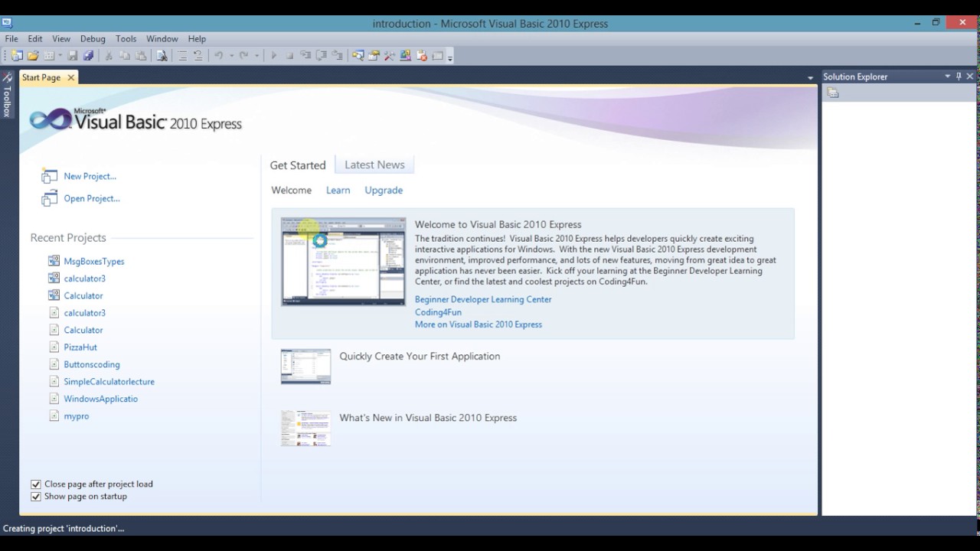Click the Save toolbar icon
Screen dimensions: 980x551
point(73,55)
